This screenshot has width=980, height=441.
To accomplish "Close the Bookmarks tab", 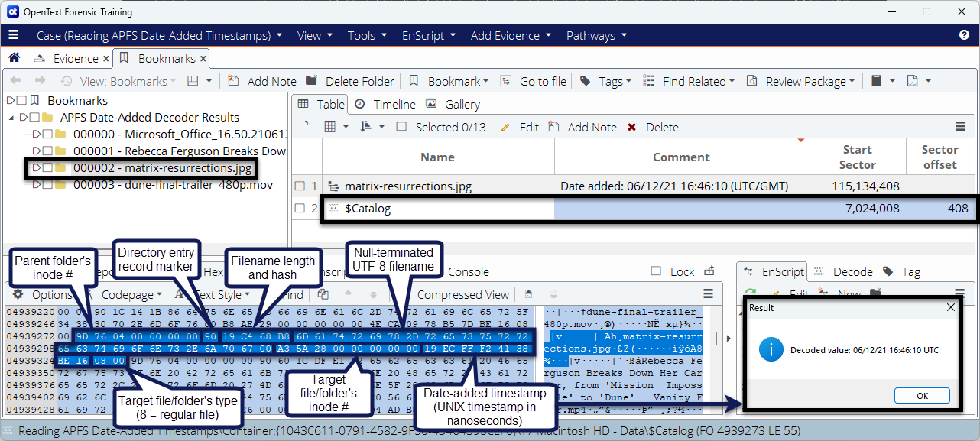I will point(203,58).
